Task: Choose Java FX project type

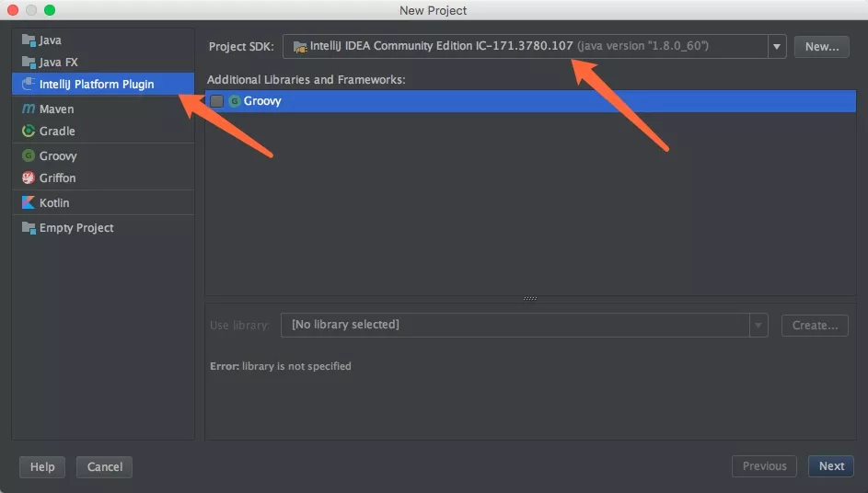Action: (x=58, y=63)
